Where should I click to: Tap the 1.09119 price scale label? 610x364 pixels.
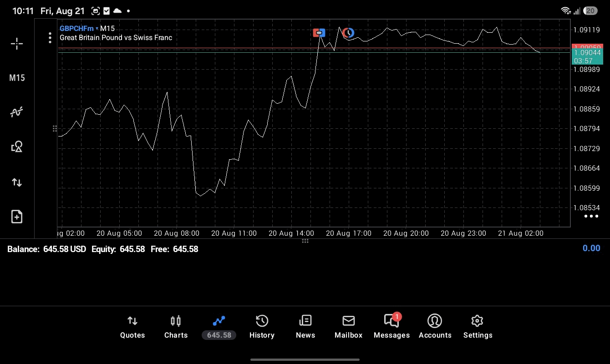[587, 30]
